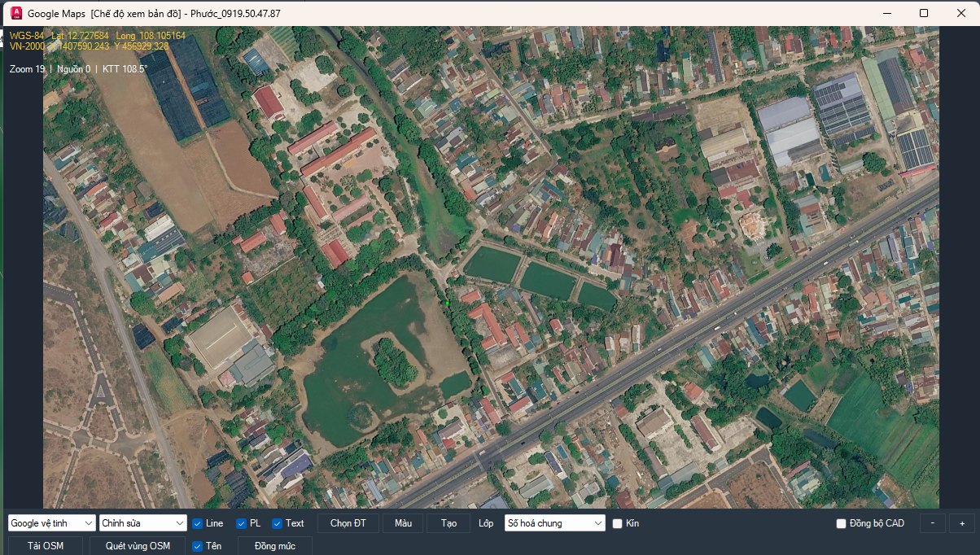Click the Lớp label next to layer dropdown

pyautogui.click(x=486, y=523)
